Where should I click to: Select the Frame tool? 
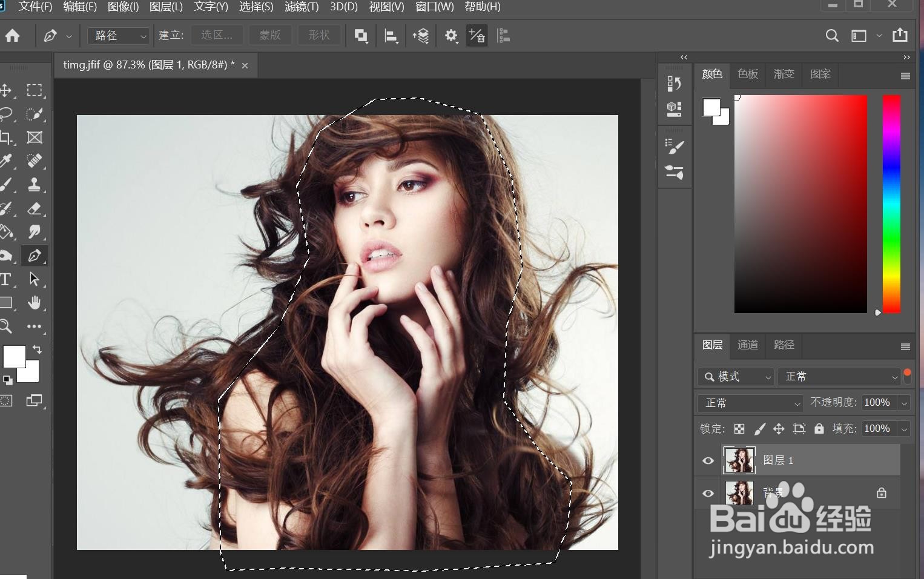(x=35, y=137)
